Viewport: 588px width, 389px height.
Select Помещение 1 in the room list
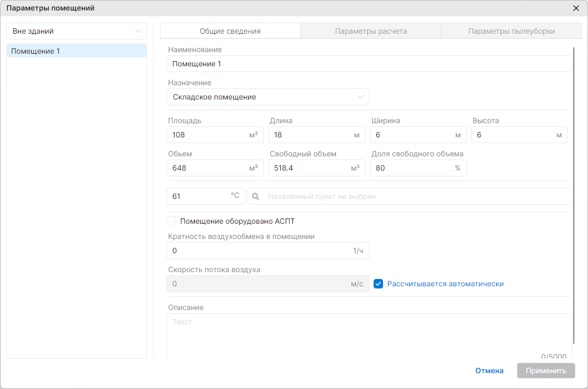76,51
